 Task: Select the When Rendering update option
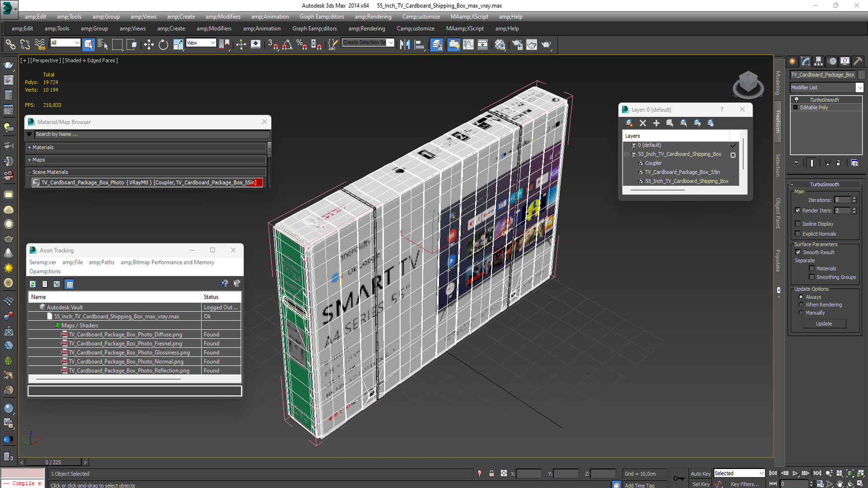pos(801,305)
